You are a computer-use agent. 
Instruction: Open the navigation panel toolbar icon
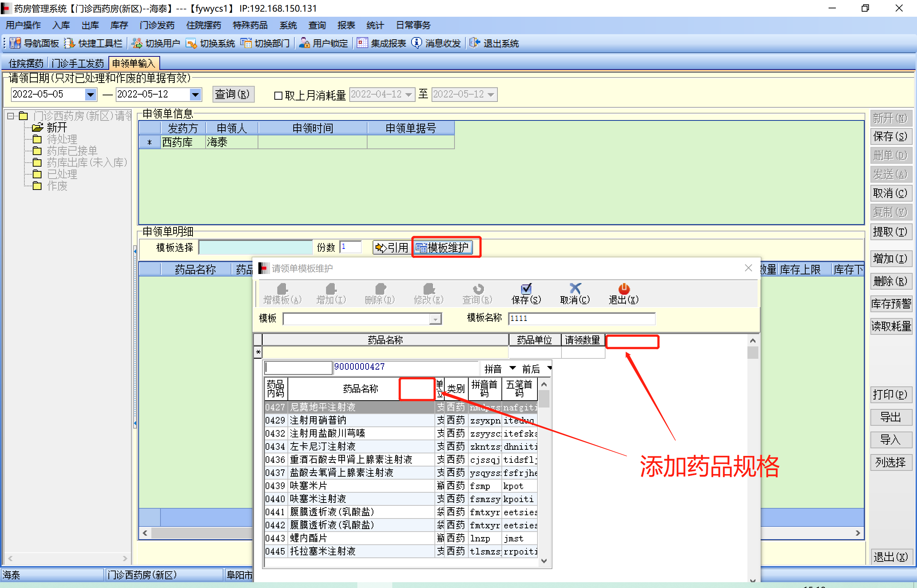point(15,43)
